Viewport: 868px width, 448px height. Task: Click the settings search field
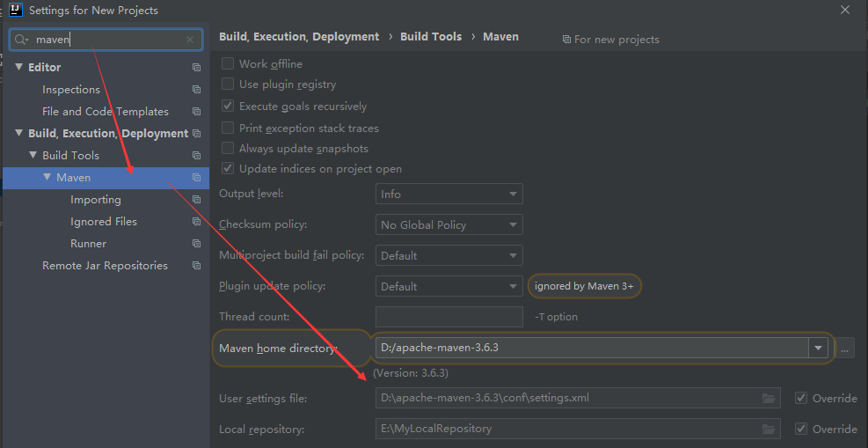[x=106, y=40]
